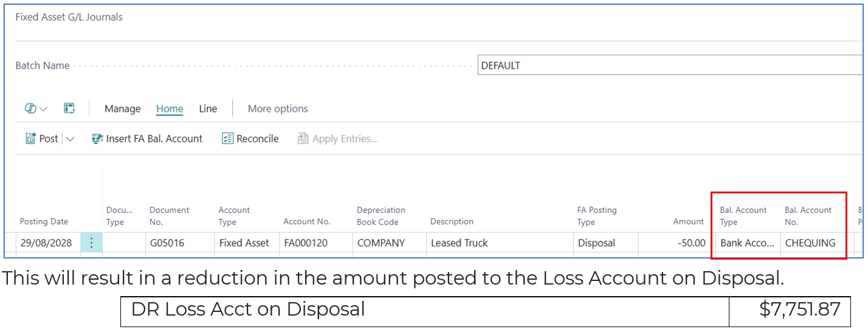
Task: Click the Document No. cell G05016
Action: point(167,243)
